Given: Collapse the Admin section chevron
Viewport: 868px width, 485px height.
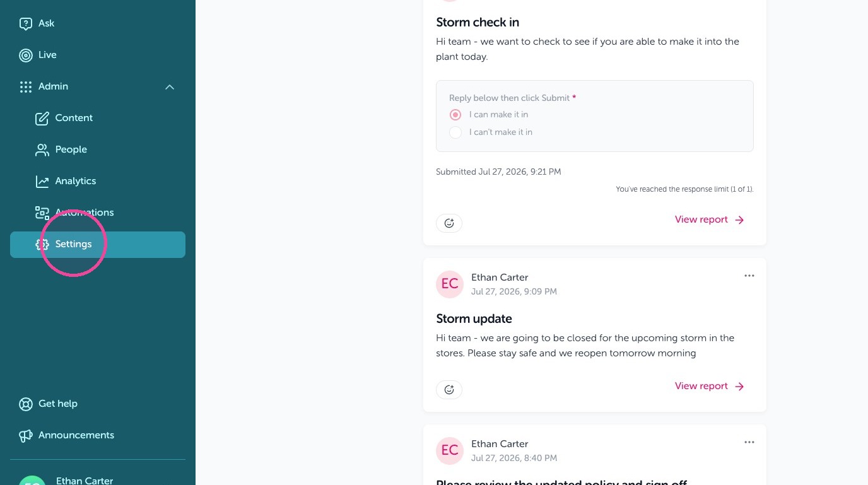Looking at the screenshot, I should [170, 86].
